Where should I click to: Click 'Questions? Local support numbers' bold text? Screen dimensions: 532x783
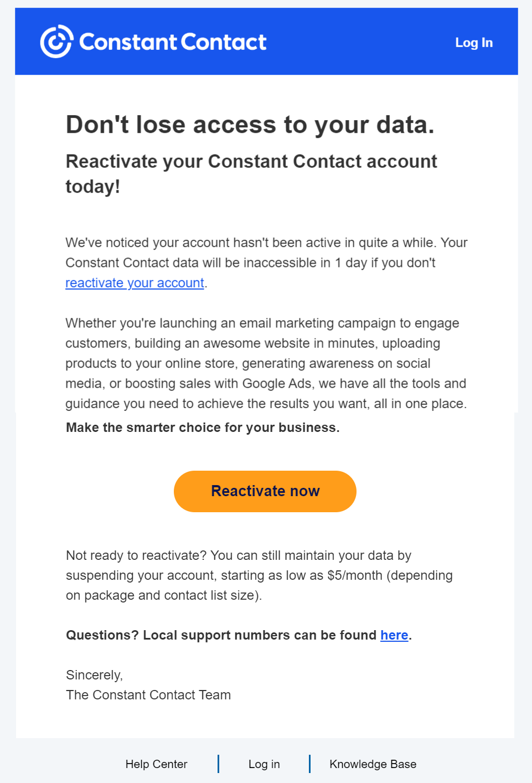click(221, 635)
